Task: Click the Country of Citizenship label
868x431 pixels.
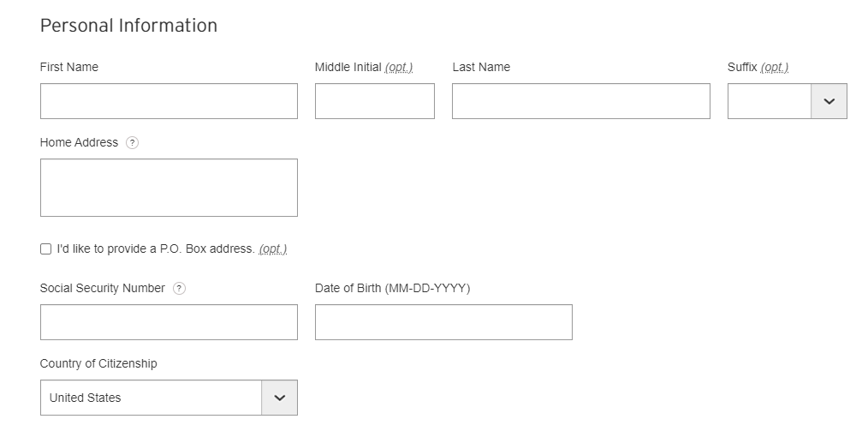Action: point(98,363)
